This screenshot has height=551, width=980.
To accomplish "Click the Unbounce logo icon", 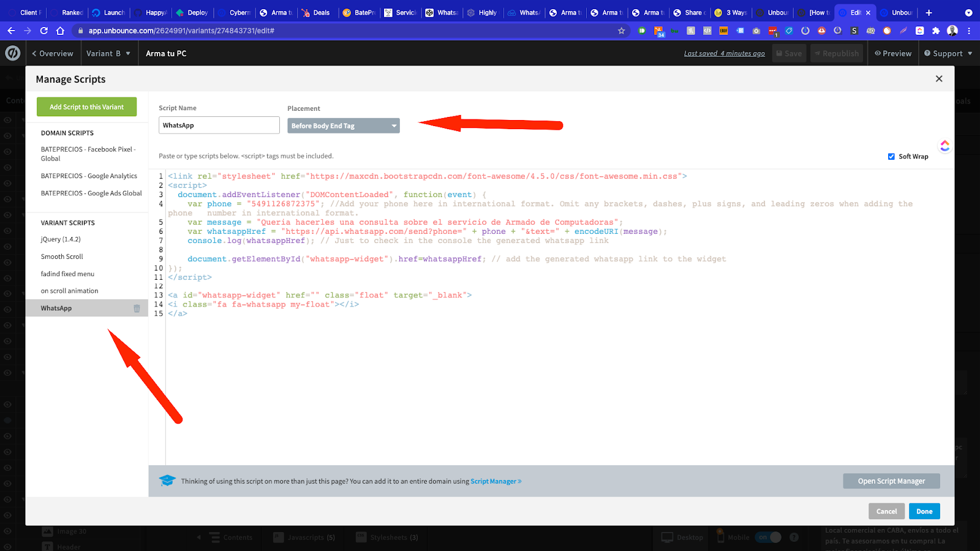I will 13,53.
